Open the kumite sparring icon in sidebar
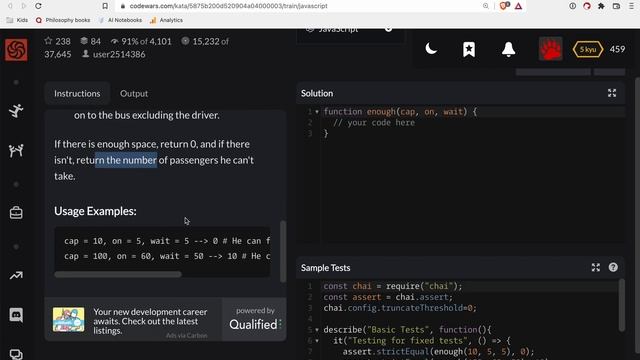The width and height of the screenshot is (640, 360). (16, 151)
